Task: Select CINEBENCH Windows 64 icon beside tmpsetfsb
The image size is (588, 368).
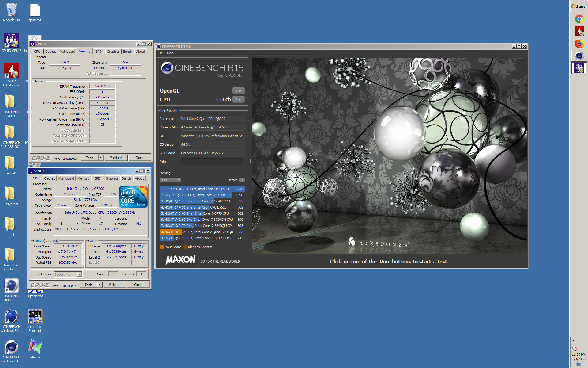Action: point(11,321)
